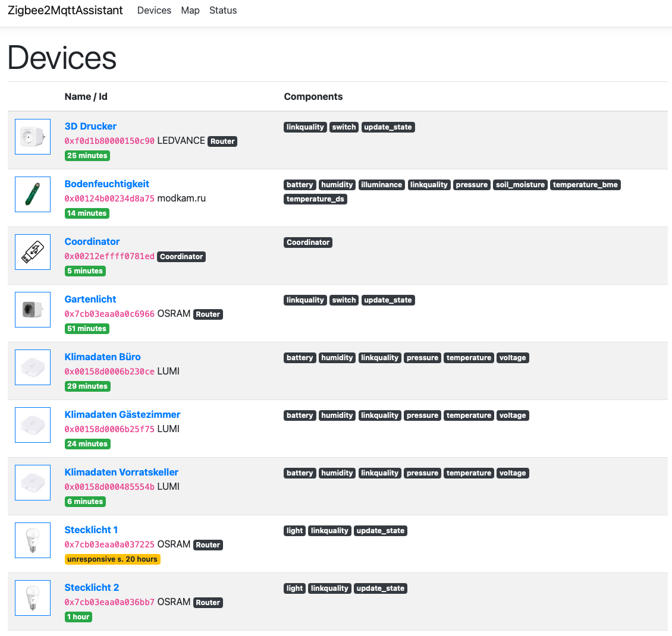The image size is (672, 636).
Task: Open the Klimadaten Vorratskeller device page
Action: 121,472
